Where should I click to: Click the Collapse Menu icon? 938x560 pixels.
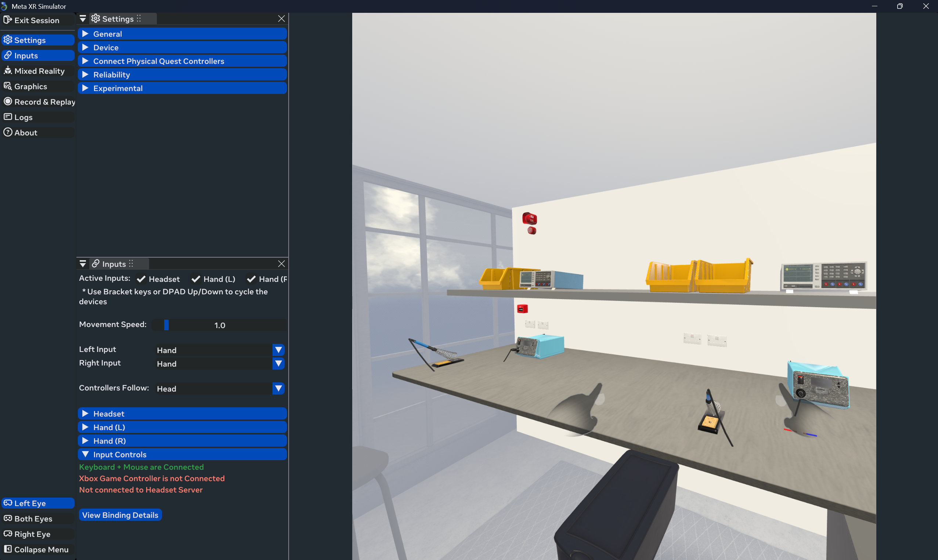coord(8,549)
